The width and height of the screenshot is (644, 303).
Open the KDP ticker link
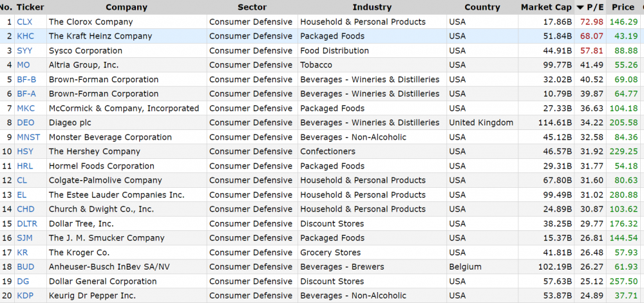coord(26,296)
